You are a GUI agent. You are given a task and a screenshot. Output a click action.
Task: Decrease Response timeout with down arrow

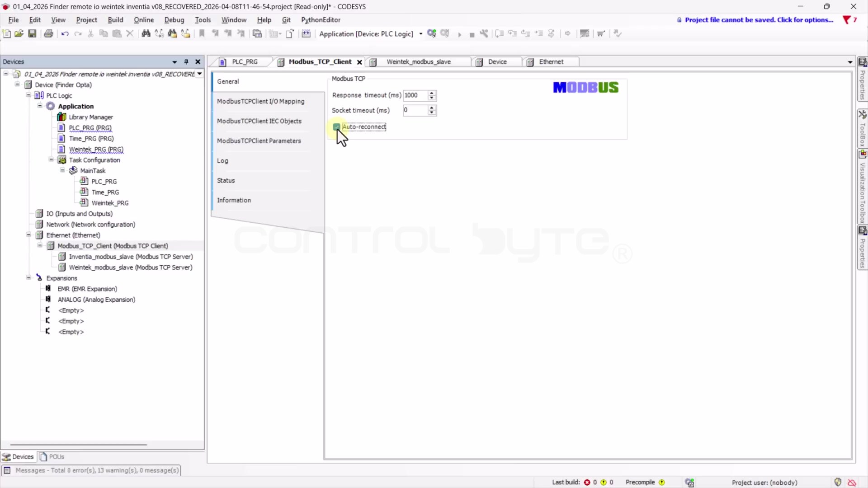coord(432,98)
